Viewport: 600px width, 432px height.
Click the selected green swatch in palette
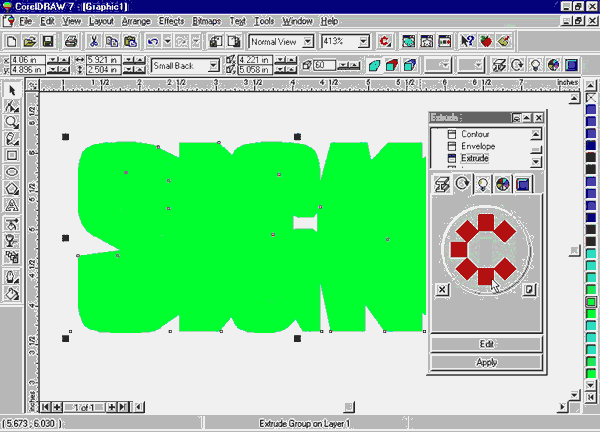point(591,302)
